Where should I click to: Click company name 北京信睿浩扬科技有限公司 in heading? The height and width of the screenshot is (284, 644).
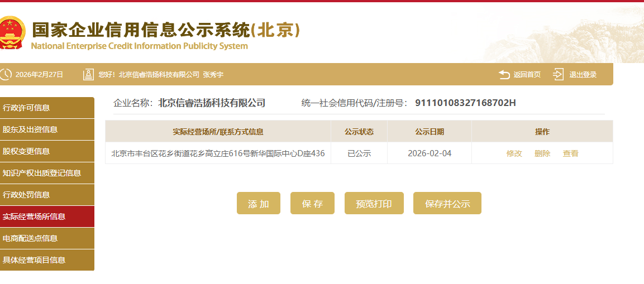(212, 103)
